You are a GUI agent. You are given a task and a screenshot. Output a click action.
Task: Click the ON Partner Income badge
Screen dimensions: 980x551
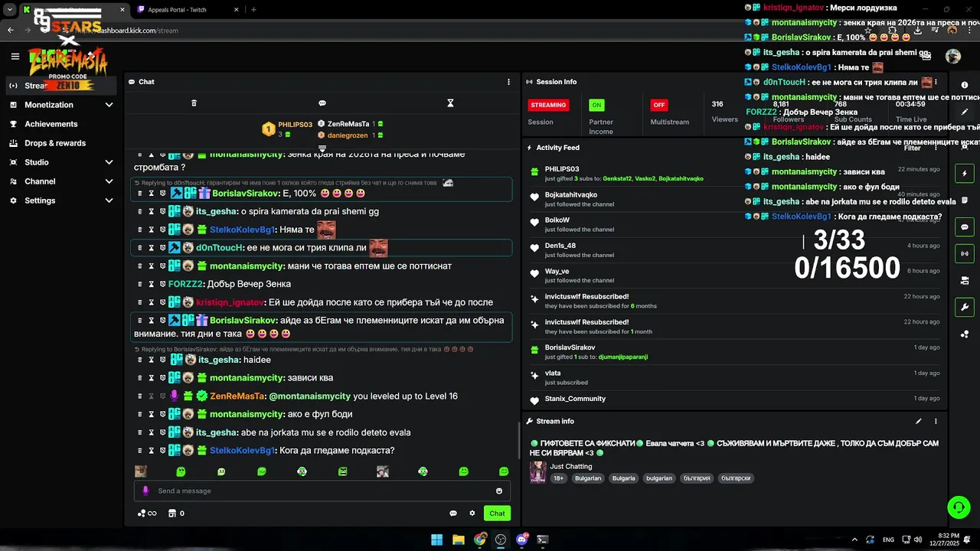596,105
